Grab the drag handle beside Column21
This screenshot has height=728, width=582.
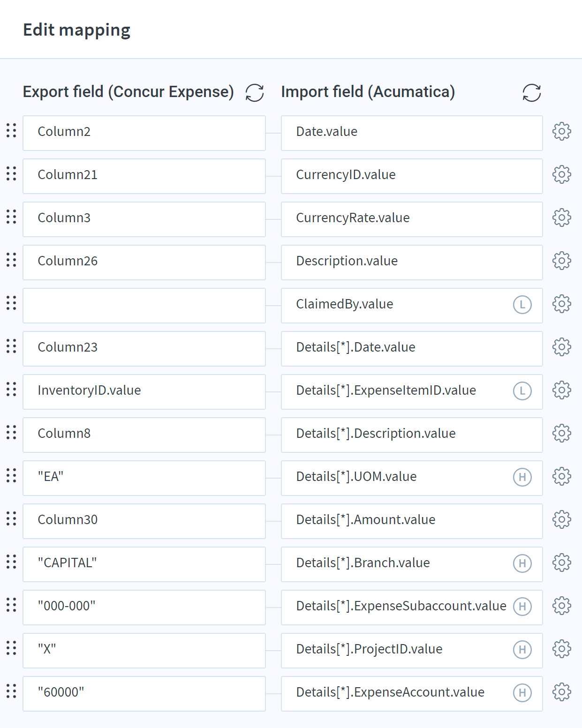coord(11,174)
